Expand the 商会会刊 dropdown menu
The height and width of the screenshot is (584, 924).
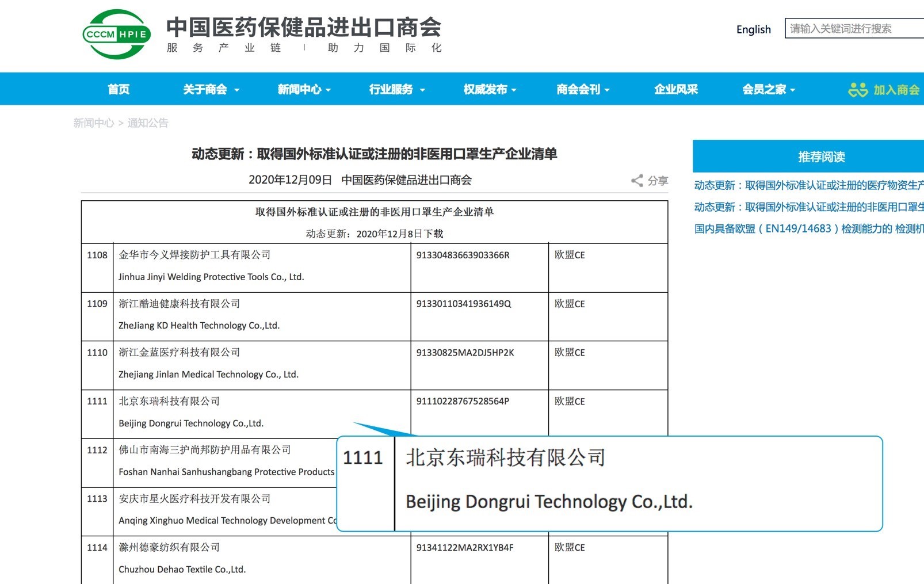[x=583, y=89]
